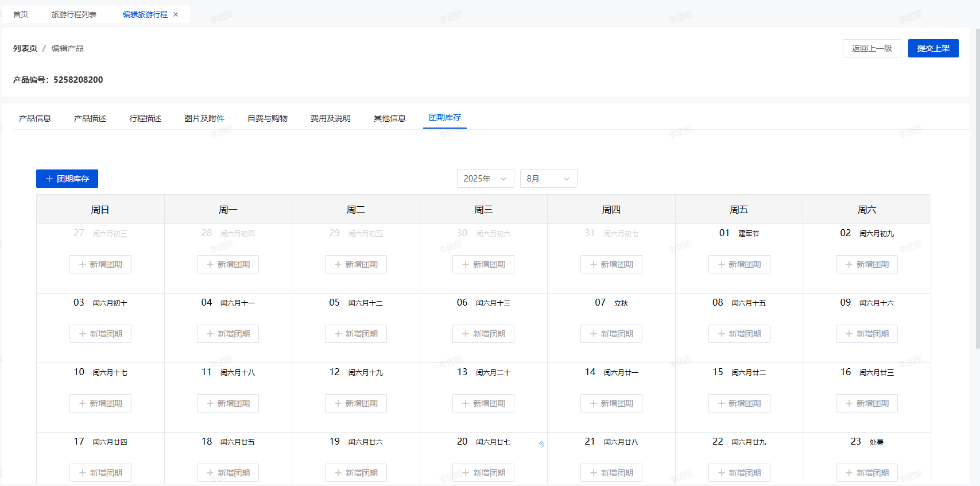Open the 图片及附件 tab

204,118
